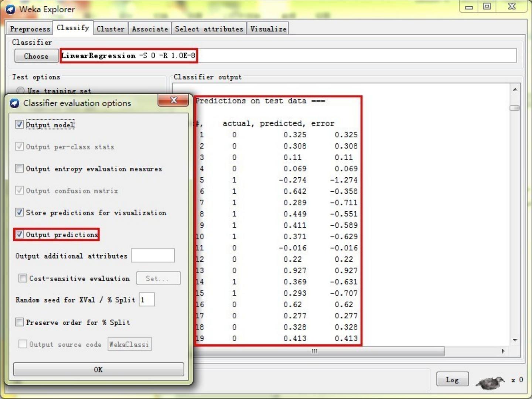
Task: Click error value -0.629
Action: click(344, 236)
